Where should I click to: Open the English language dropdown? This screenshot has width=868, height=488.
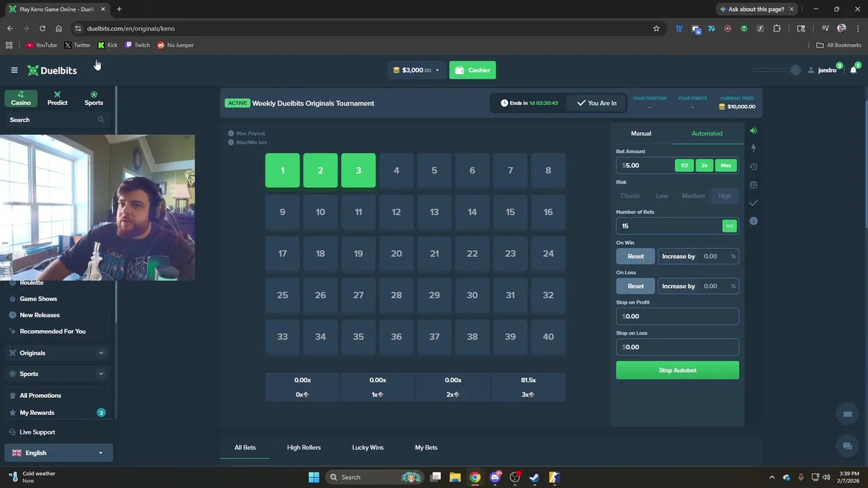pyautogui.click(x=58, y=453)
